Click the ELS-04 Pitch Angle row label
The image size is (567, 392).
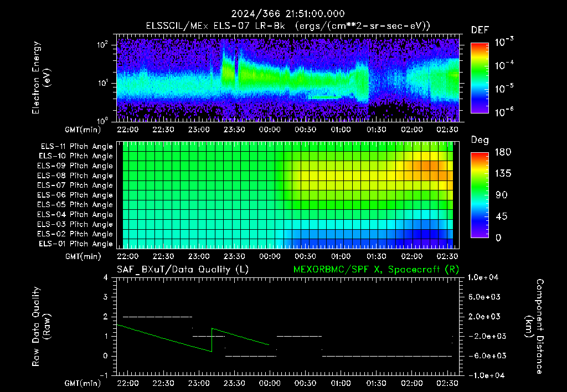click(75, 215)
